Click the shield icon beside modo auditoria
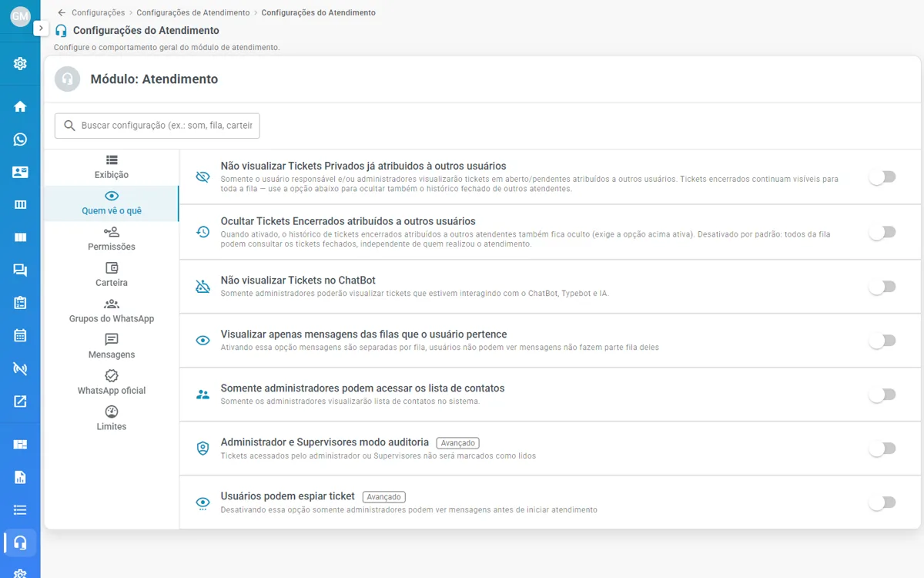The width and height of the screenshot is (924, 578). click(x=203, y=449)
